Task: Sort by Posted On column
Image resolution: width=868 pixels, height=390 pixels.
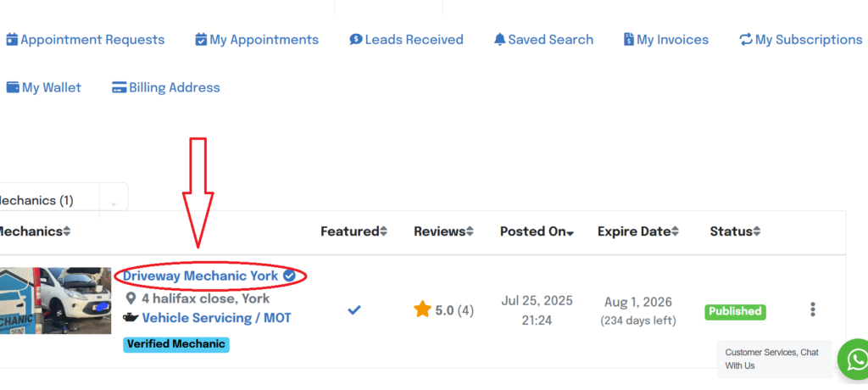Action: [537, 231]
